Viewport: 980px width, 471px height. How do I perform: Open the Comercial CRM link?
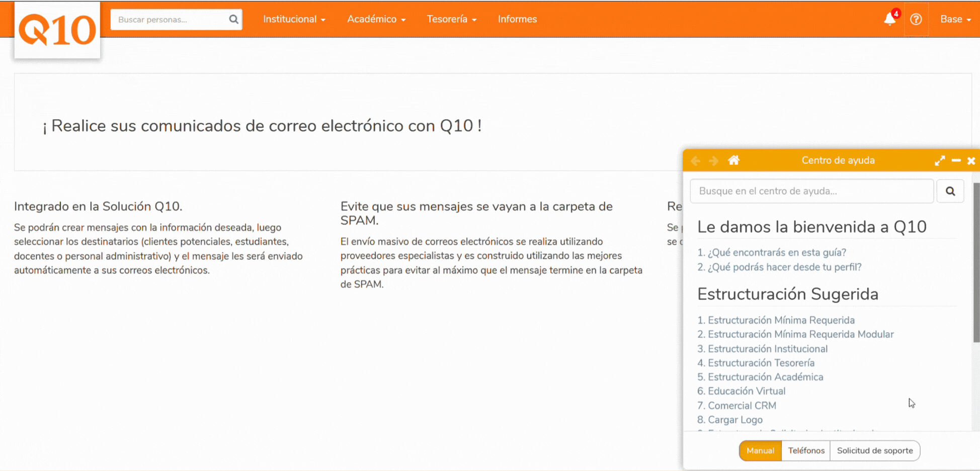[742, 406]
